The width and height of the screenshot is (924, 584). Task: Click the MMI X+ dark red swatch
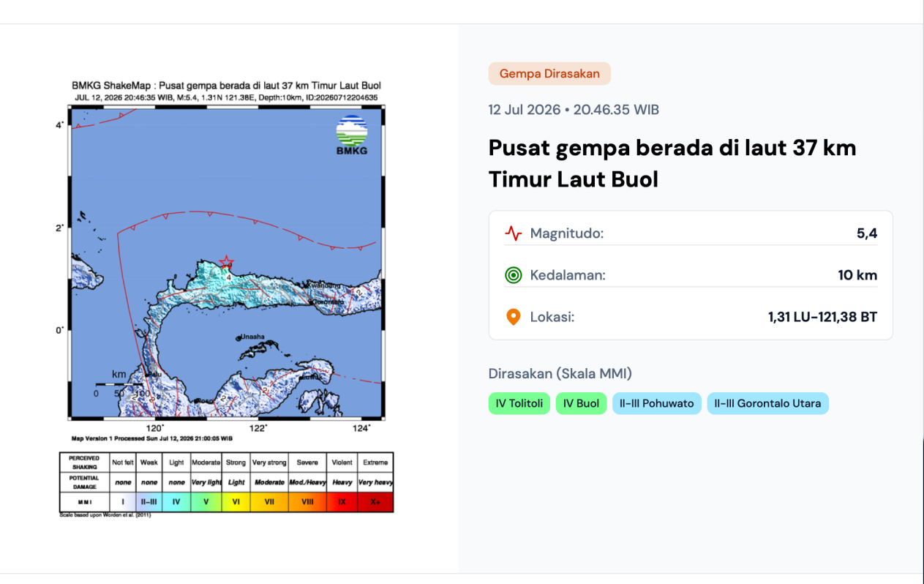pyautogui.click(x=375, y=502)
